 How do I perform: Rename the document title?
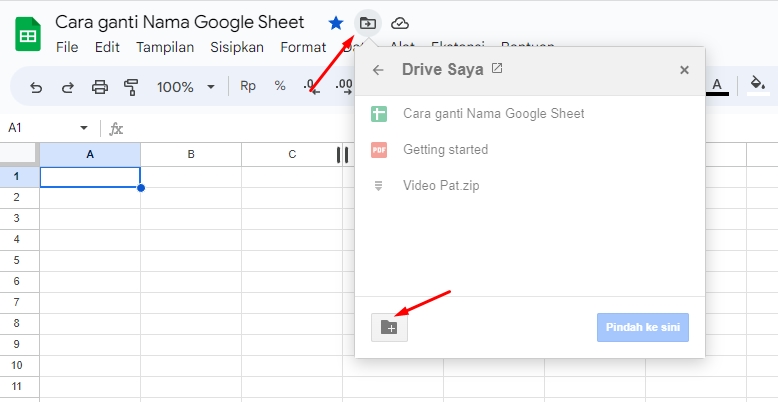(180, 22)
